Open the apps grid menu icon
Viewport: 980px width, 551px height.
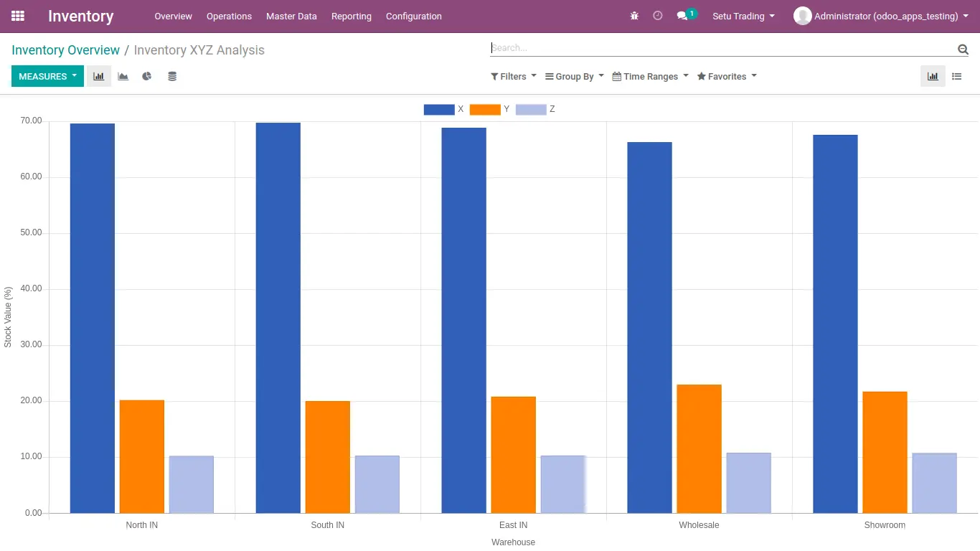coord(18,16)
